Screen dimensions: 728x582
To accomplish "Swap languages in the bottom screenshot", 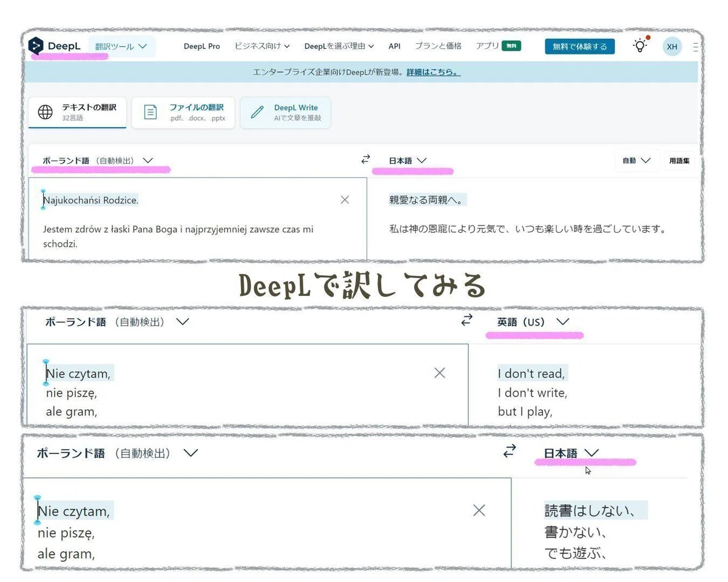I will (510, 451).
